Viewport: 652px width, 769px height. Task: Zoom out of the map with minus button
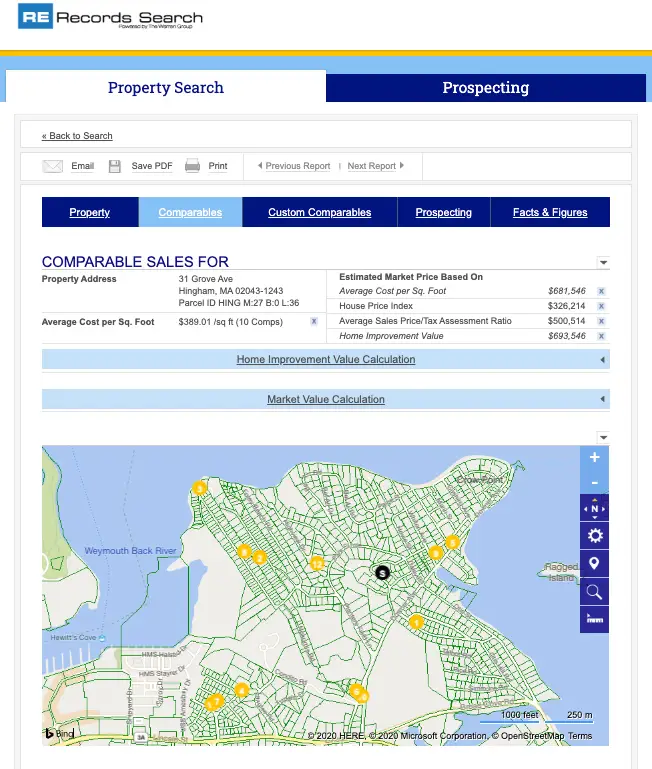coord(594,483)
